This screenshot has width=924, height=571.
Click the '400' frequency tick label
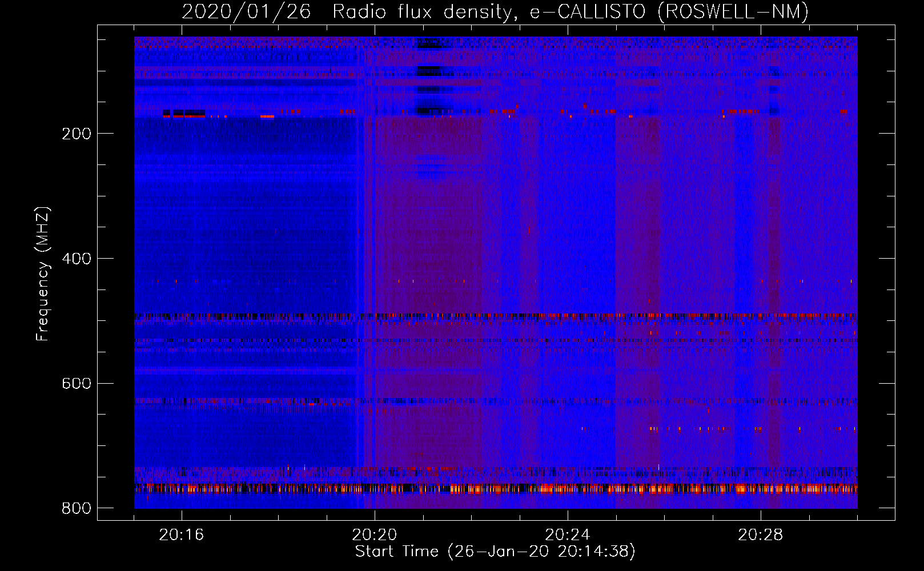[x=77, y=259]
